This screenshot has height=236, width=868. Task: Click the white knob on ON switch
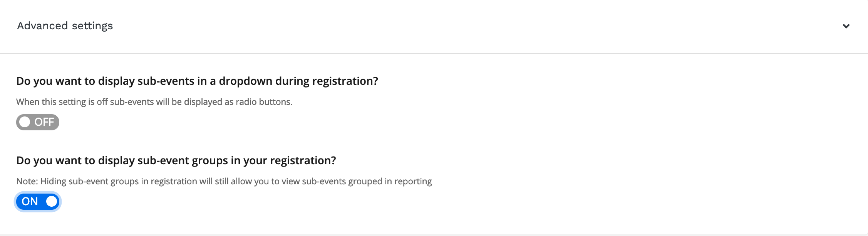(51, 202)
